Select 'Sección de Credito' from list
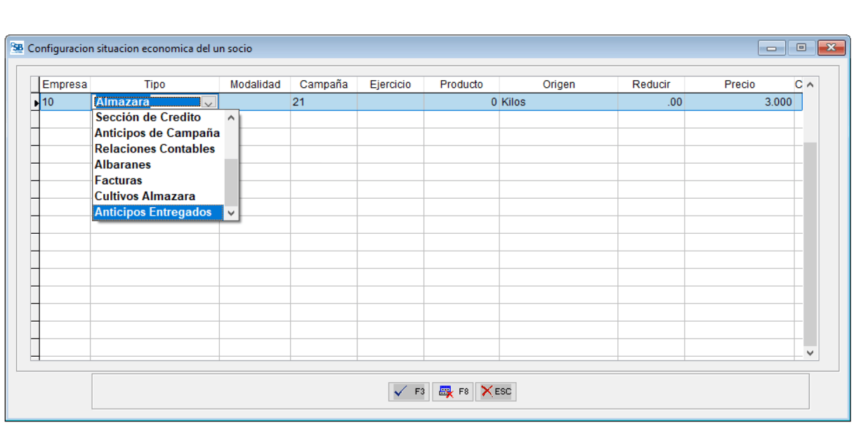 [x=148, y=117]
